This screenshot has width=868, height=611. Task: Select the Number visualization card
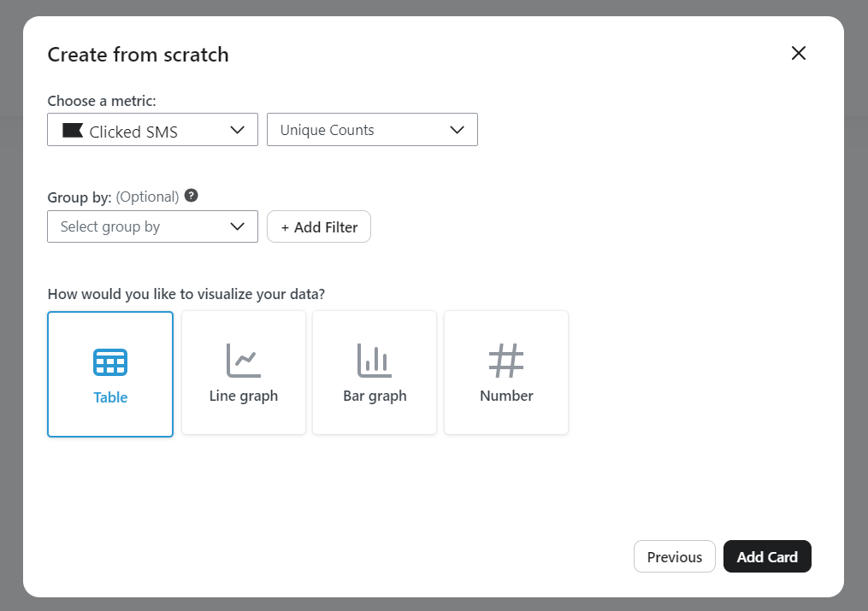[505, 373]
